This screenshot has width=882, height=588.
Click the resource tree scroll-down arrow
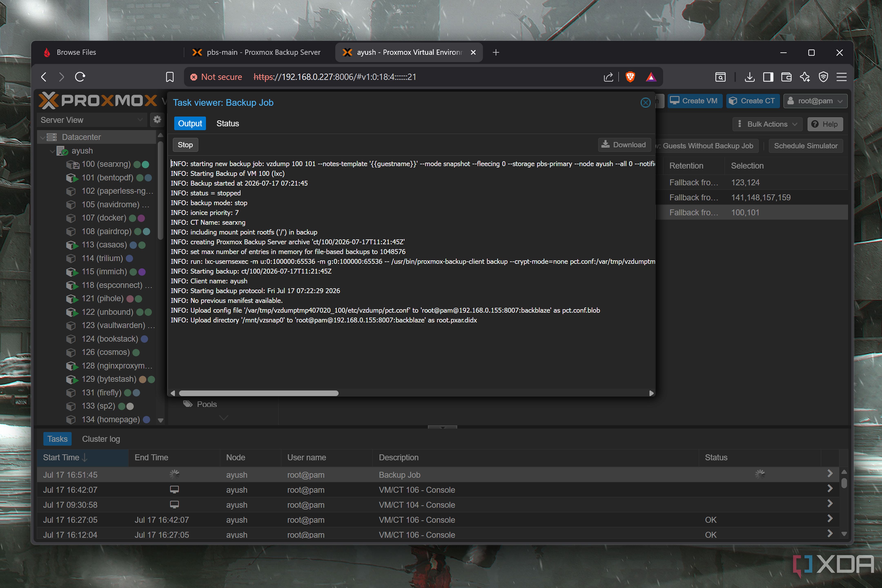(160, 420)
